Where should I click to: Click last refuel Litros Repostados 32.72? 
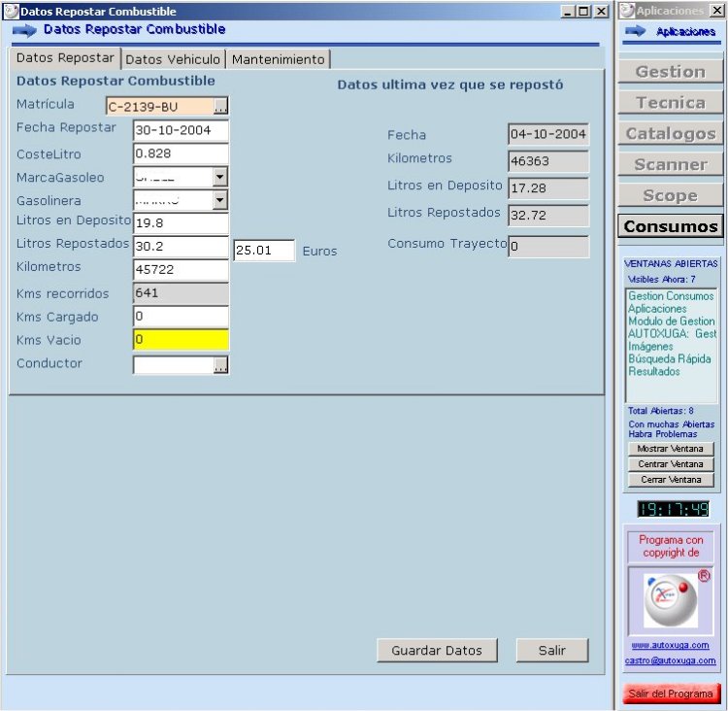pyautogui.click(x=548, y=216)
